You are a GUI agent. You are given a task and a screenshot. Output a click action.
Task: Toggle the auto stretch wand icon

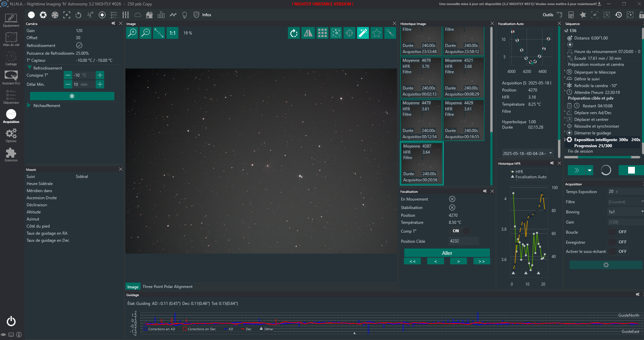pyautogui.click(x=363, y=33)
